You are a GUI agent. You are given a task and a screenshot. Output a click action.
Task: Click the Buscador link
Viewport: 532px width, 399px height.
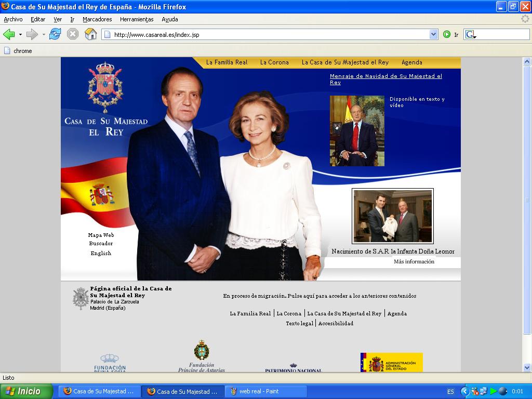coord(101,243)
